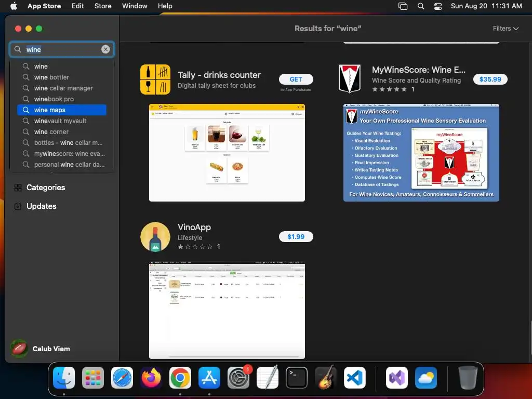Select 'personal wine cellar da...' suggestion
The height and width of the screenshot is (399, 532).
pos(62,164)
